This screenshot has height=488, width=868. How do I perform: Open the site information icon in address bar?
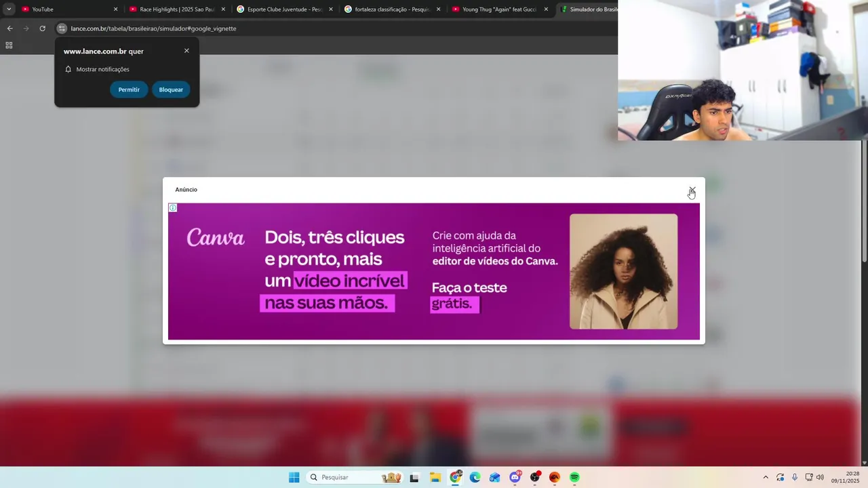pyautogui.click(x=62, y=28)
